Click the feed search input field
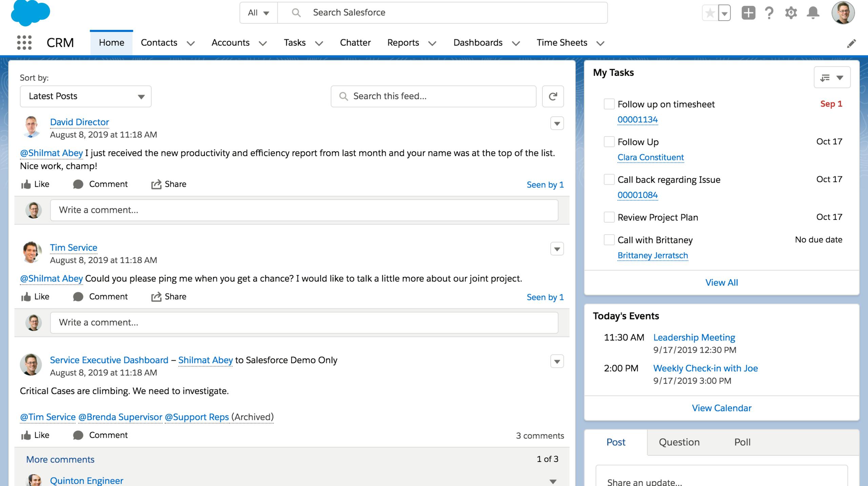 point(434,96)
